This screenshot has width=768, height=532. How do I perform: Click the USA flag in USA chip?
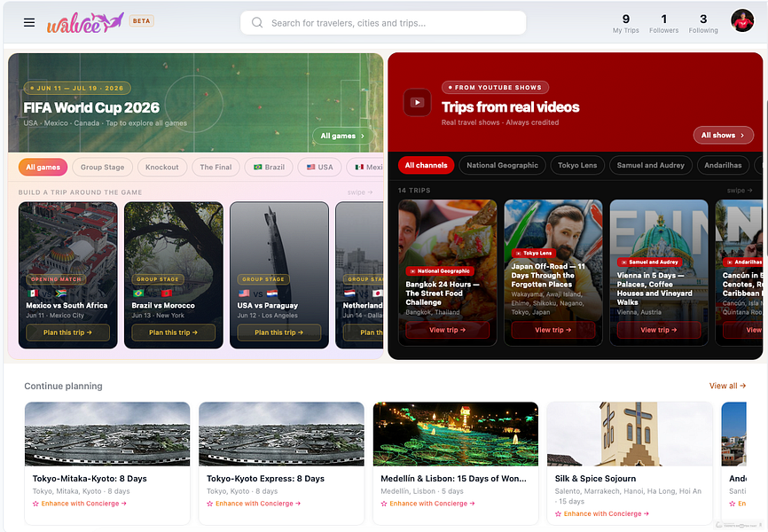(310, 167)
